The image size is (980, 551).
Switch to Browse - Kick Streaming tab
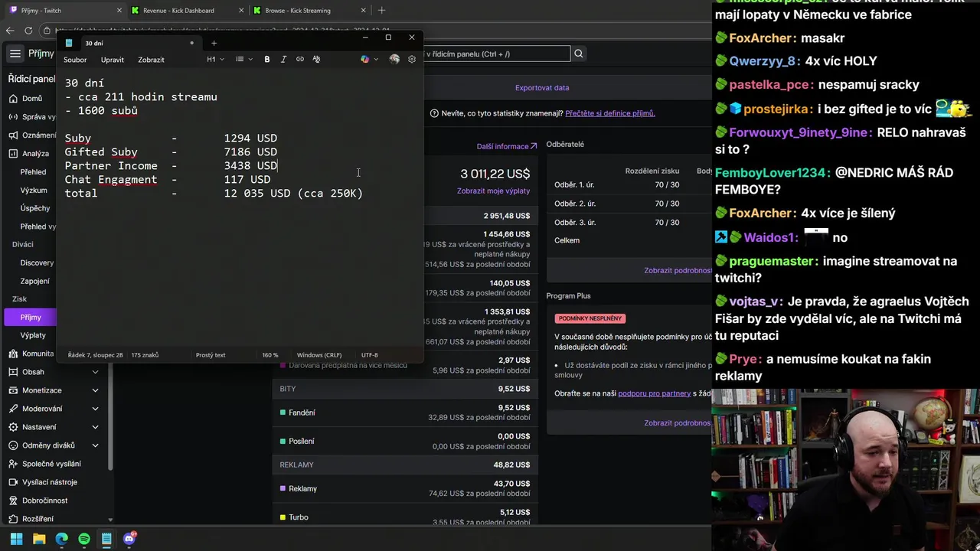click(x=308, y=11)
